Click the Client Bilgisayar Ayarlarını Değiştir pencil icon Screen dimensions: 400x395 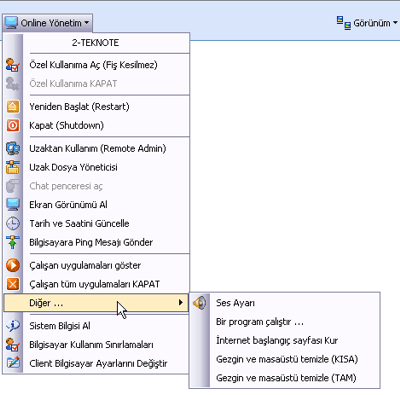(13, 363)
